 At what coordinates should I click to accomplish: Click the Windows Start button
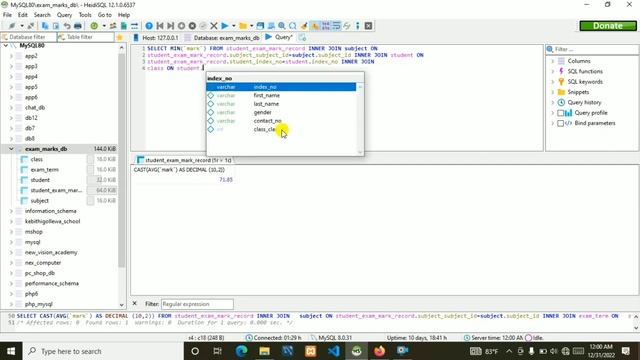coord(11,351)
